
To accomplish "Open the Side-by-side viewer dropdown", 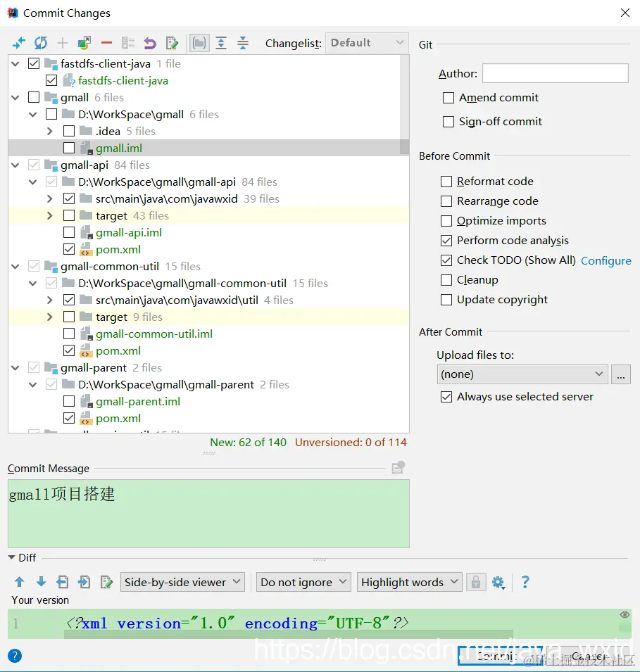I will tap(182, 582).
